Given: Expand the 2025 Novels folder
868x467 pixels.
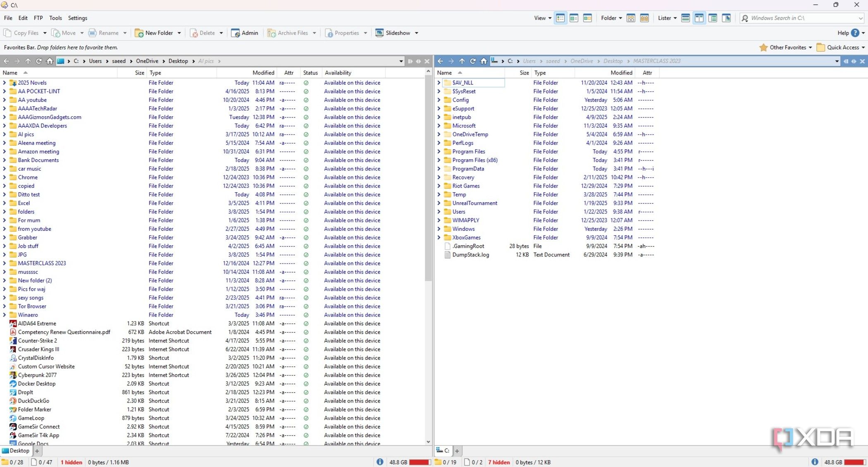Looking at the screenshot, I should 5,83.
